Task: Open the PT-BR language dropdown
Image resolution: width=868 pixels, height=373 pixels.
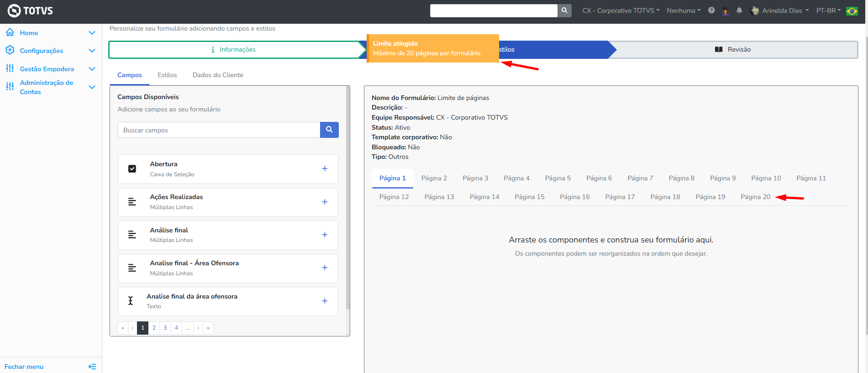Action: point(828,11)
